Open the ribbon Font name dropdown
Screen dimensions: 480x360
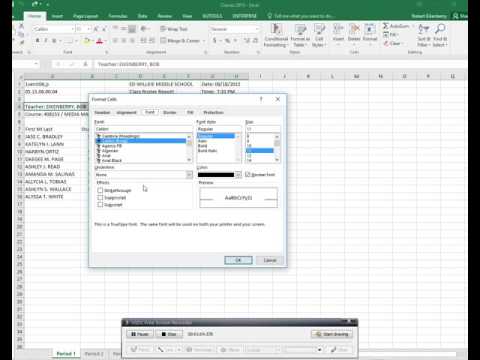pyautogui.click(x=72, y=29)
